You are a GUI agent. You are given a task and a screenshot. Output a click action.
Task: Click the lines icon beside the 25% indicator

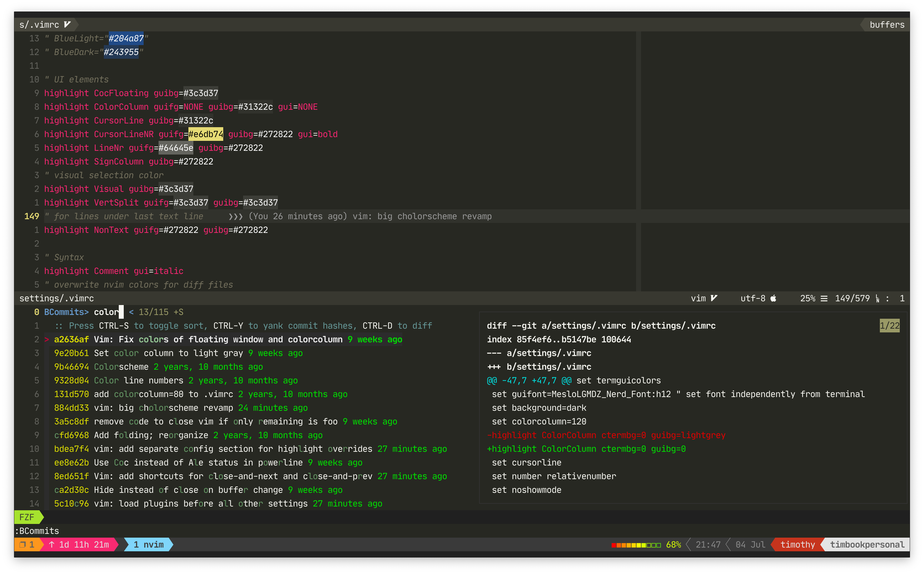(824, 299)
